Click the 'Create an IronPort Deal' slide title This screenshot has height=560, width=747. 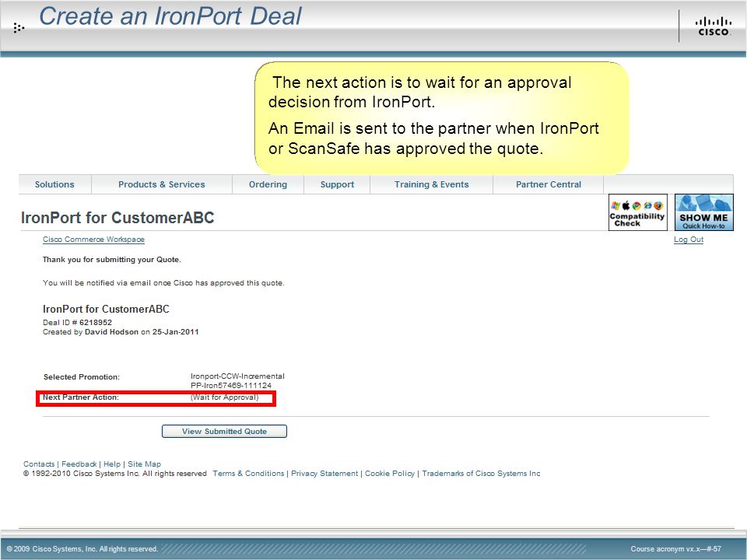170,16
